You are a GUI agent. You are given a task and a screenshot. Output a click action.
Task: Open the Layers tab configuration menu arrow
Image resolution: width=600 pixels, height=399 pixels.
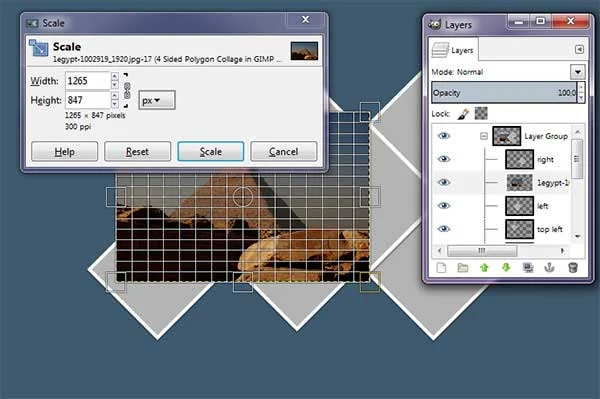pyautogui.click(x=579, y=49)
